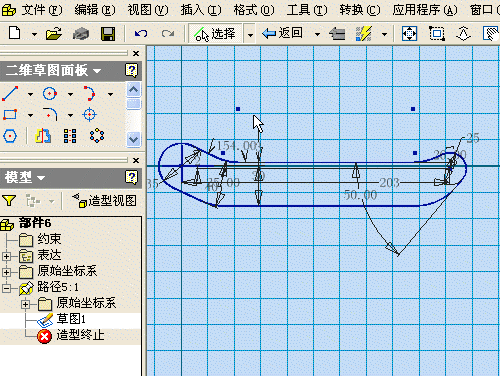Select the Center point circle tool

point(50,94)
